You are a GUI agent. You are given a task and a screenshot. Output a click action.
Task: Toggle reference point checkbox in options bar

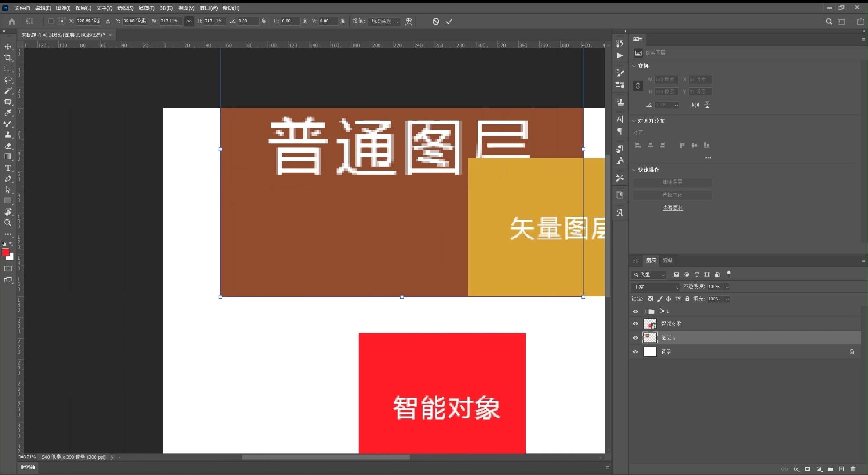(x=51, y=21)
